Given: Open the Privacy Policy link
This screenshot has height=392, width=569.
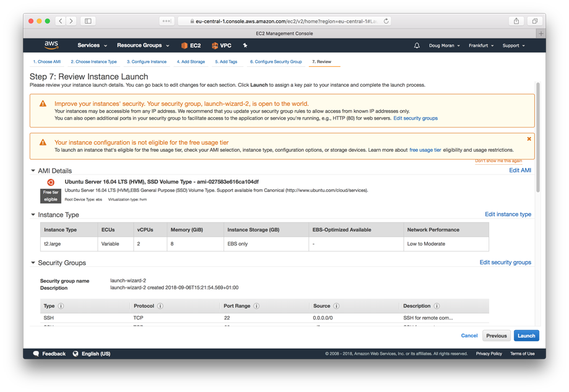Looking at the screenshot, I should pos(489,354).
